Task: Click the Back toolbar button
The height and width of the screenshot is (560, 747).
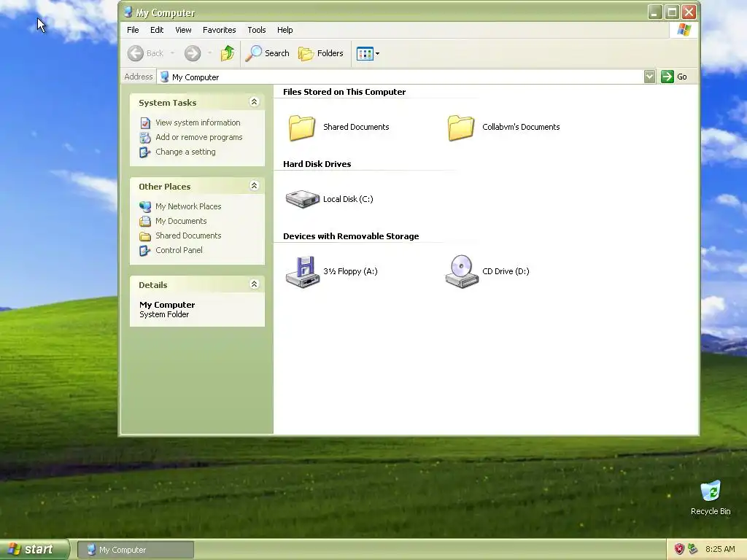Action: click(146, 53)
